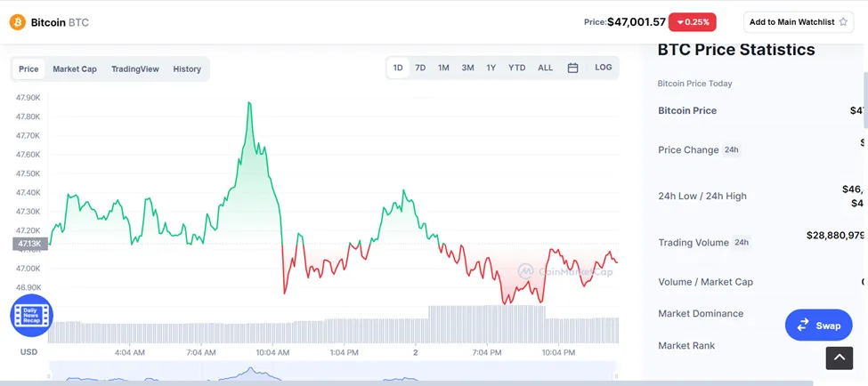Click the USD currency label under chart

point(28,352)
